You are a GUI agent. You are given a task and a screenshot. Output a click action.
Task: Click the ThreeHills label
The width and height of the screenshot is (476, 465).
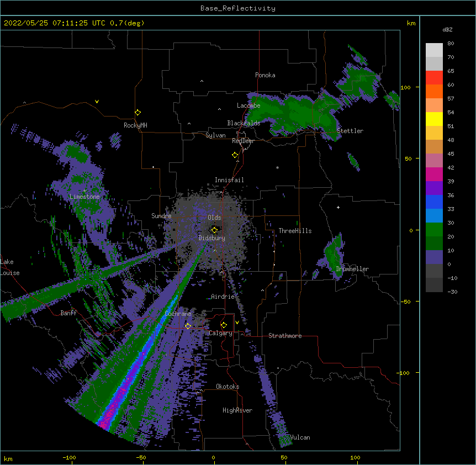click(295, 231)
